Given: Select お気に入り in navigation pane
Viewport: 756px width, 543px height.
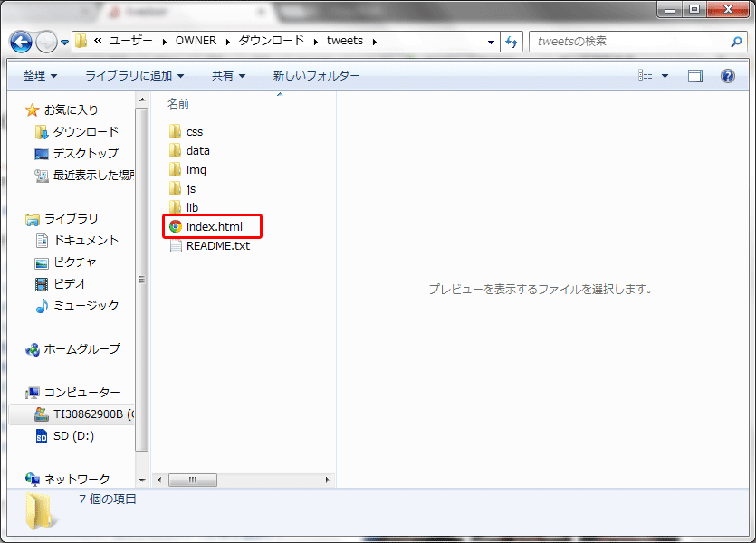Looking at the screenshot, I should 72,110.
